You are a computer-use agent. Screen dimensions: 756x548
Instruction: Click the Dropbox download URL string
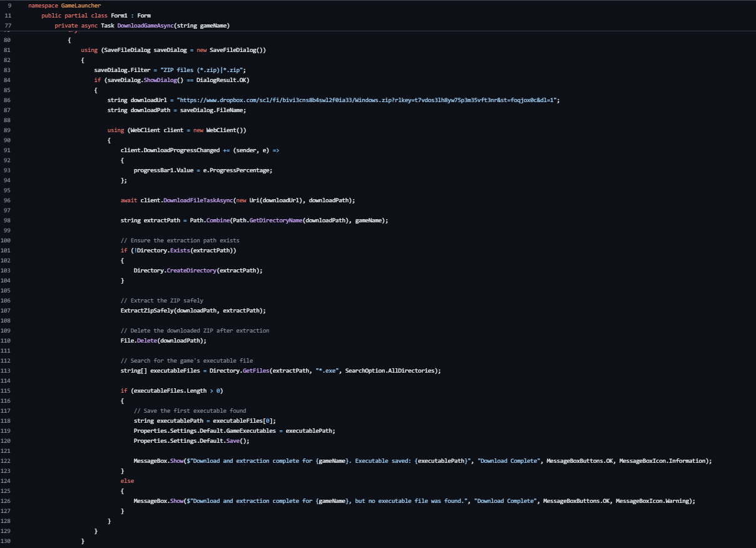click(x=368, y=100)
